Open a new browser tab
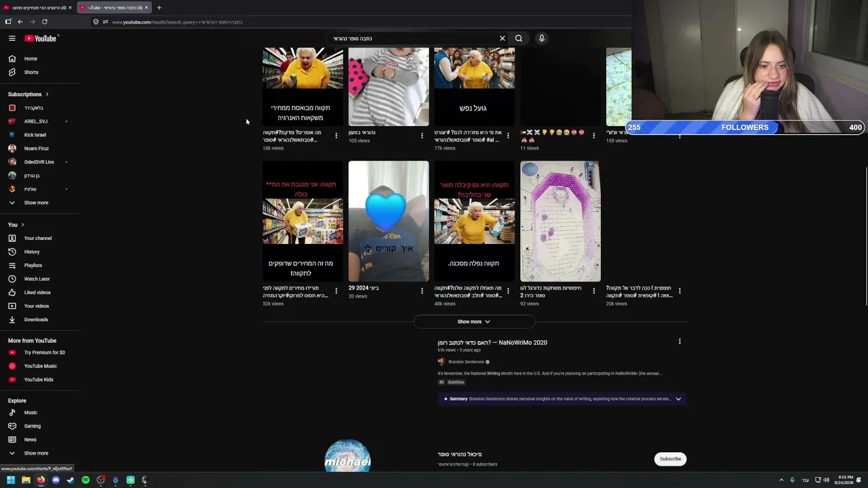 159,7
